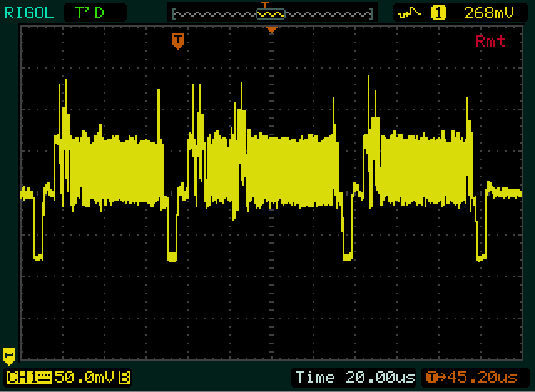This screenshot has height=392, width=535.
Task: Click the trigger edge waveform icon
Action: pos(410,13)
